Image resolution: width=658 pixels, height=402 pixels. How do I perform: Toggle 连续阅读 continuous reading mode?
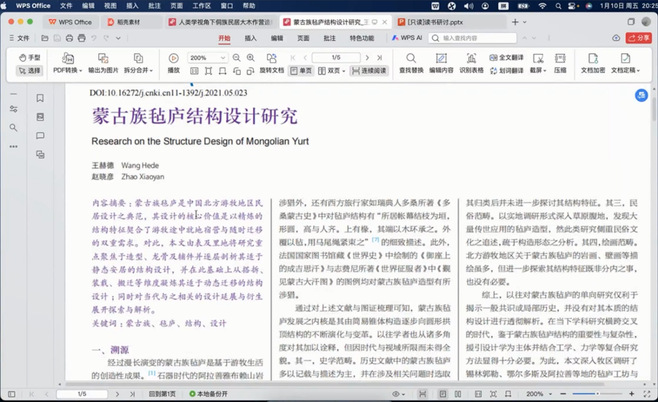[x=370, y=71]
